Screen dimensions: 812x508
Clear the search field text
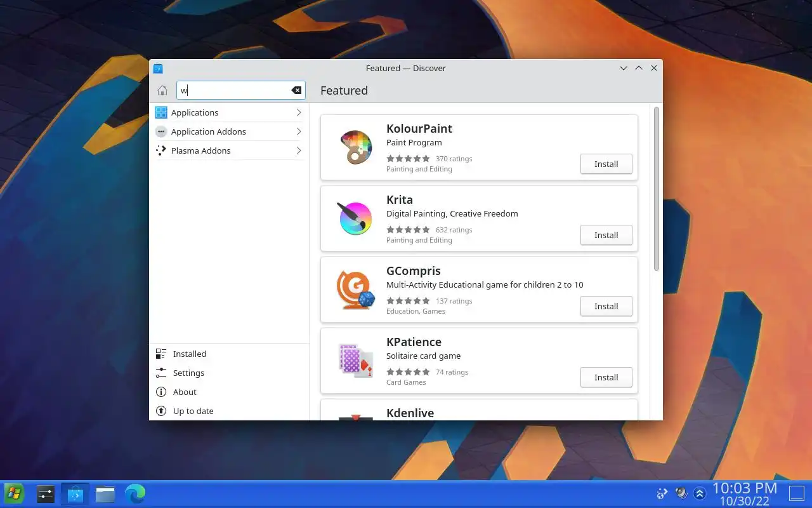[x=296, y=90]
